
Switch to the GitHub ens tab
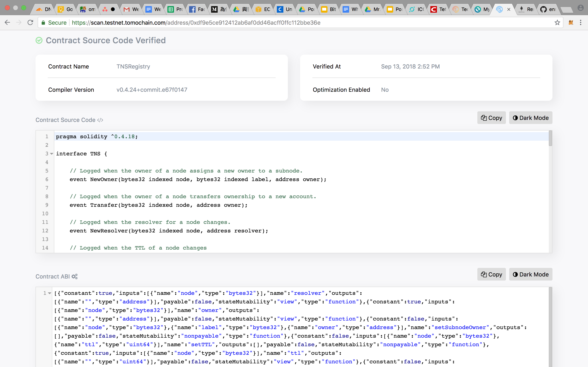(548, 9)
